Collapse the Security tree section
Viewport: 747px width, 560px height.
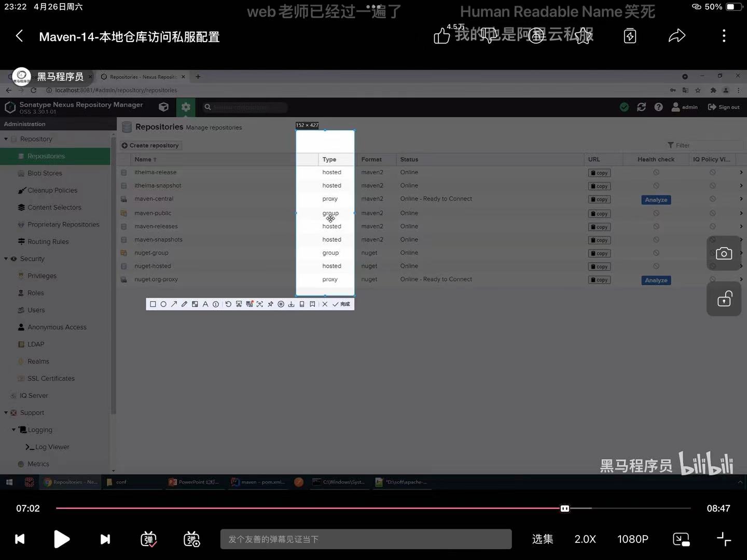tap(6, 259)
